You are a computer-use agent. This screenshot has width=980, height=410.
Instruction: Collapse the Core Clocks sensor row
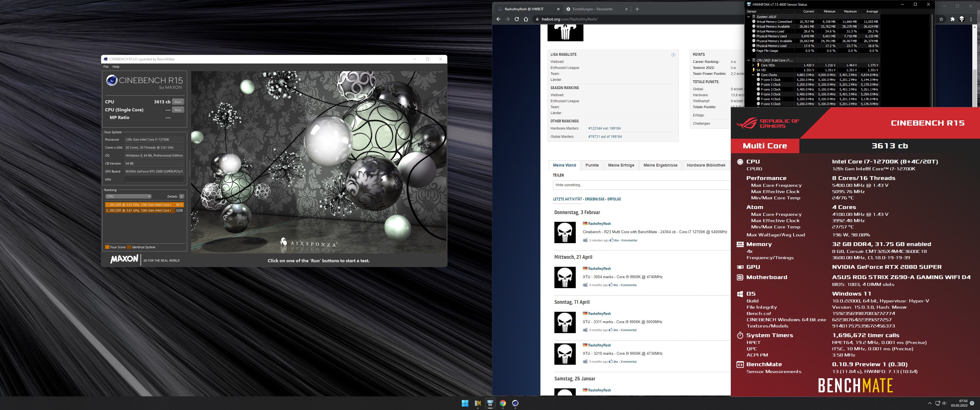pyautogui.click(x=753, y=75)
